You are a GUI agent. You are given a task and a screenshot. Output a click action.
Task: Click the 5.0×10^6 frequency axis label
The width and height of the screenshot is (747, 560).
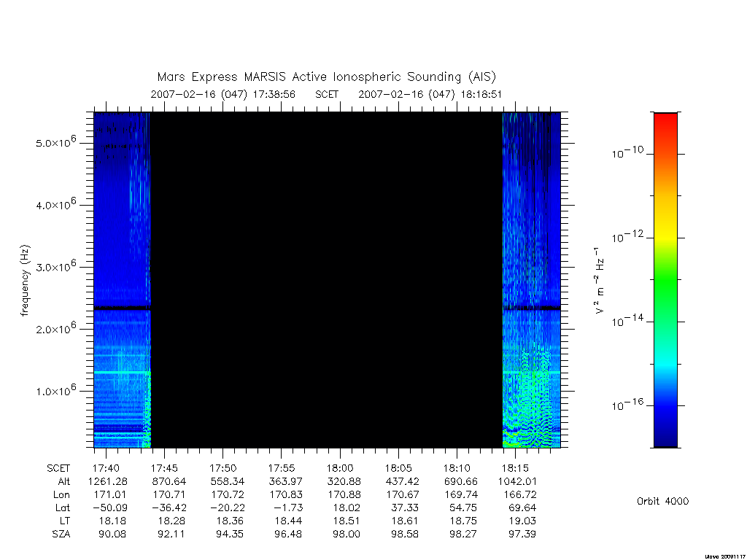(55, 142)
